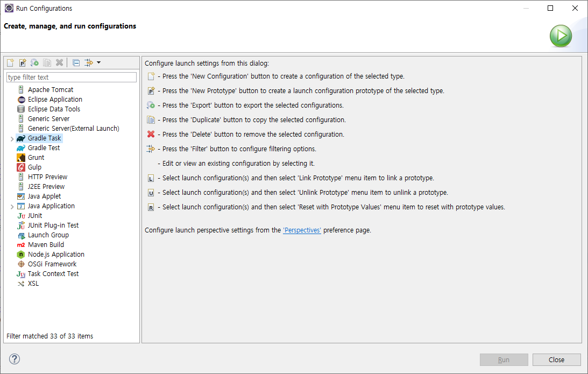This screenshot has height=374, width=588.
Task: Select XSL configuration type
Action: [x=33, y=284]
